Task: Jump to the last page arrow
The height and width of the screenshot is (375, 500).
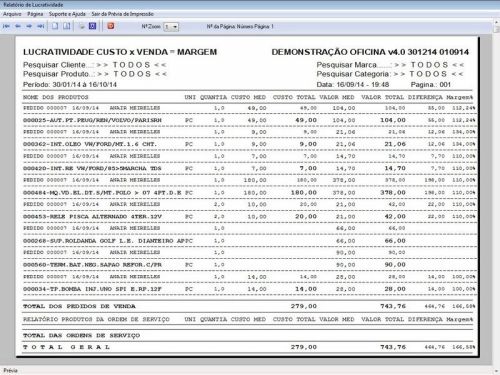Action: coord(41,26)
